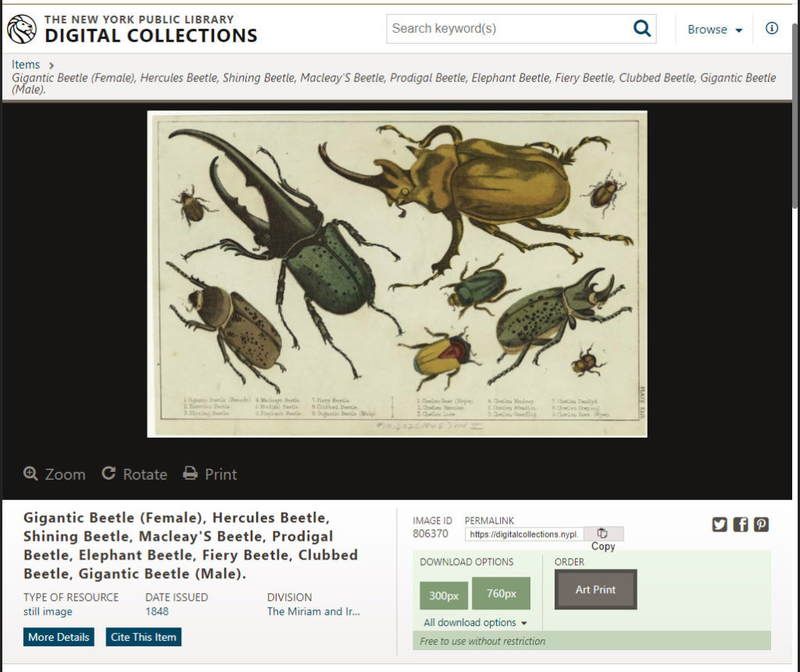Screen dimensions: 800x672
Task: Click the search magnifier icon
Action: (642, 29)
